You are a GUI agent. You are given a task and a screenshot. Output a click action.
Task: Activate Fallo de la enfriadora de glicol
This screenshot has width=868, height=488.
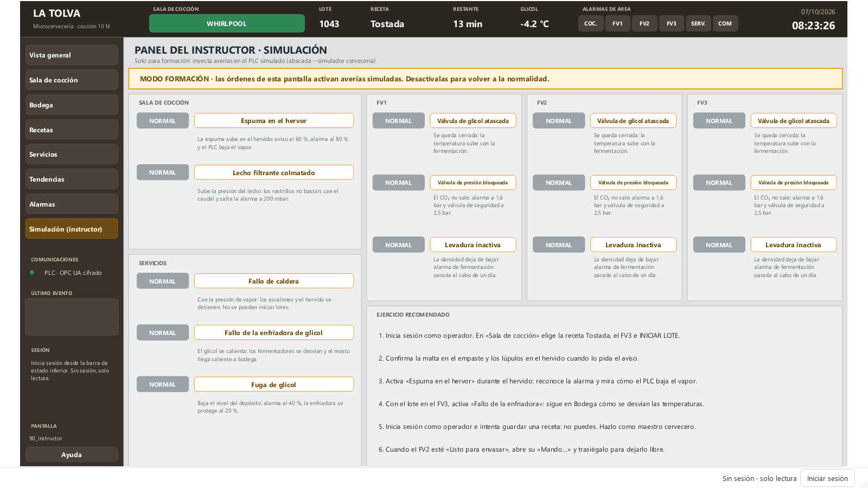tap(274, 332)
